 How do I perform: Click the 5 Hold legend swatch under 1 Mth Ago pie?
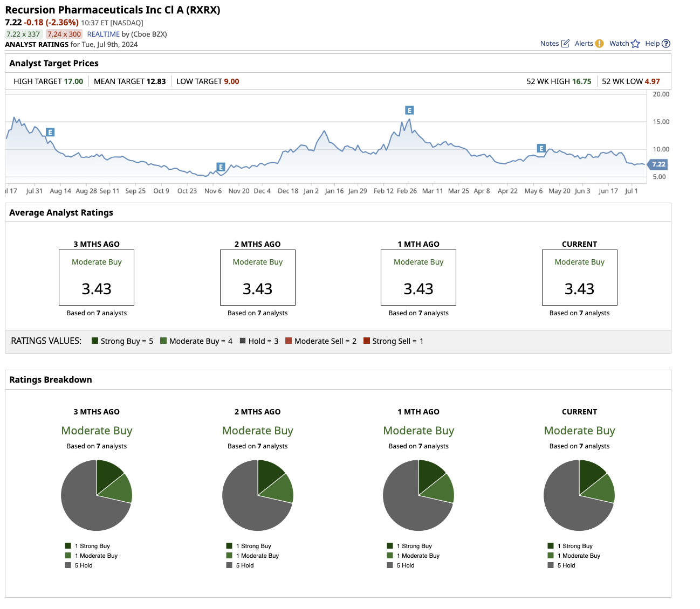coord(390,565)
